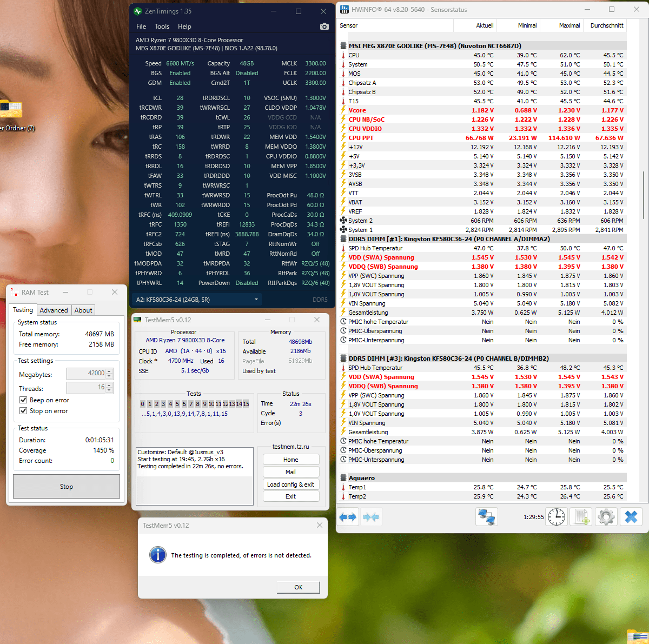Click the TestMem5 Exit button
This screenshot has height=644, width=649.
click(x=291, y=496)
